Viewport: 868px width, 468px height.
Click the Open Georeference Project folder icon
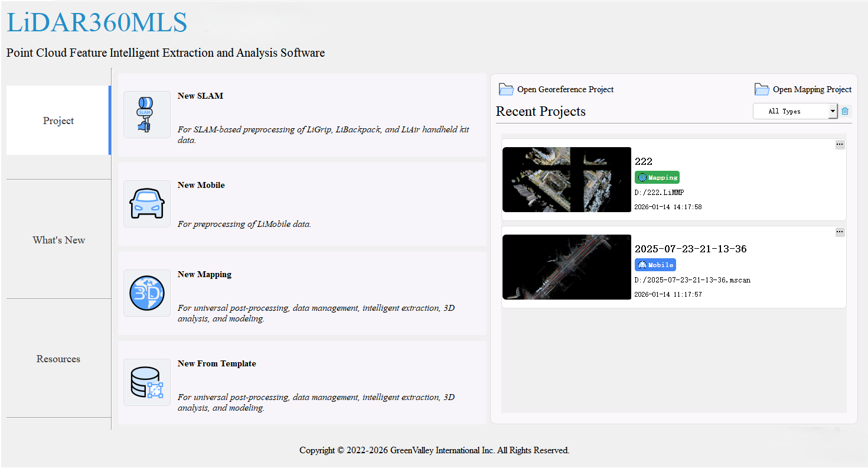[x=505, y=89]
